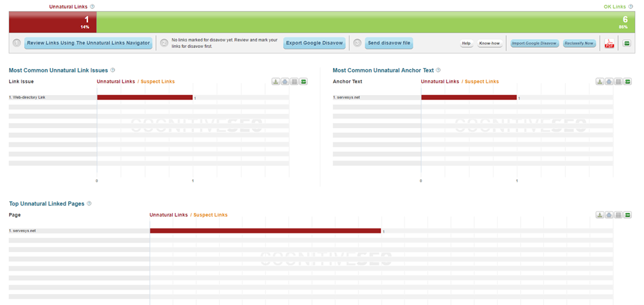
Task: Show Anchor Text chart as table
Action: tap(619, 82)
